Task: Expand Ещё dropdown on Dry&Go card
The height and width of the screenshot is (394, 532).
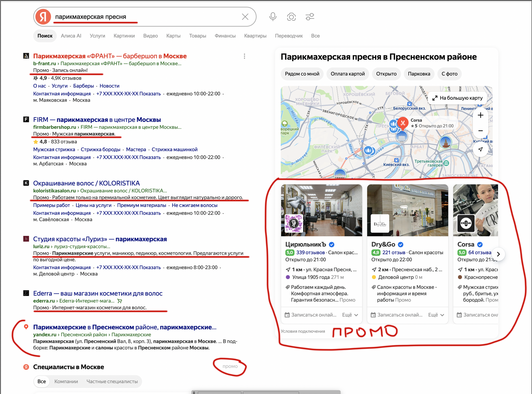Action: [x=436, y=315]
